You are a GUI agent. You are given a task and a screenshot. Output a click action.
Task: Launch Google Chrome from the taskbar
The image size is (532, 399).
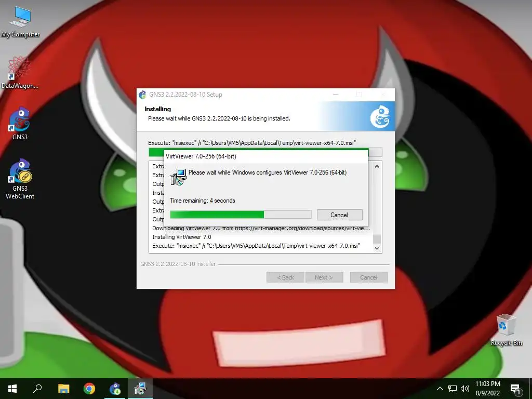(89, 389)
